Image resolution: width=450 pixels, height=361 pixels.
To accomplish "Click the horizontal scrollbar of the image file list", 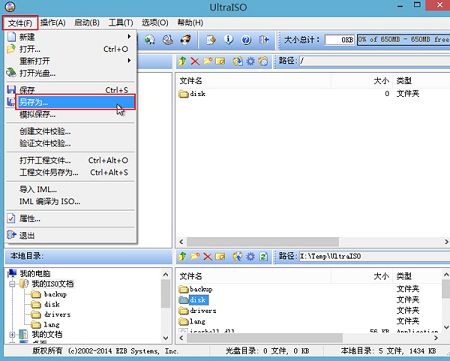I will coord(313,241).
